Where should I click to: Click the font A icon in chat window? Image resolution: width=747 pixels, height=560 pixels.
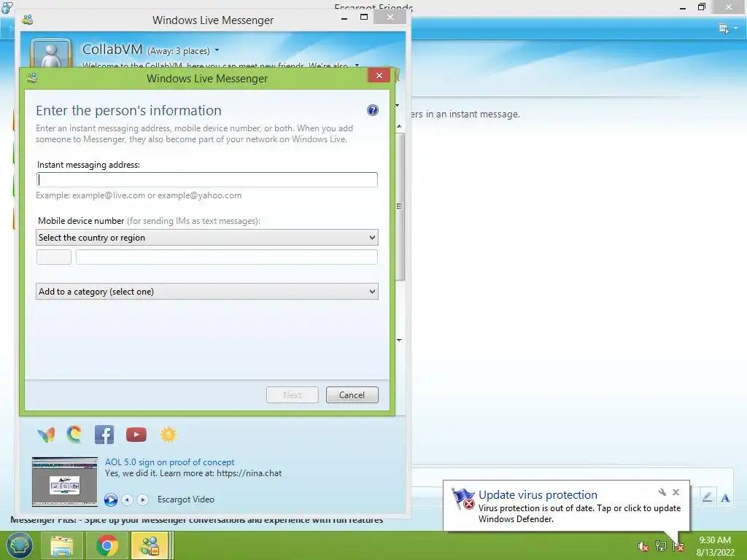tap(725, 498)
